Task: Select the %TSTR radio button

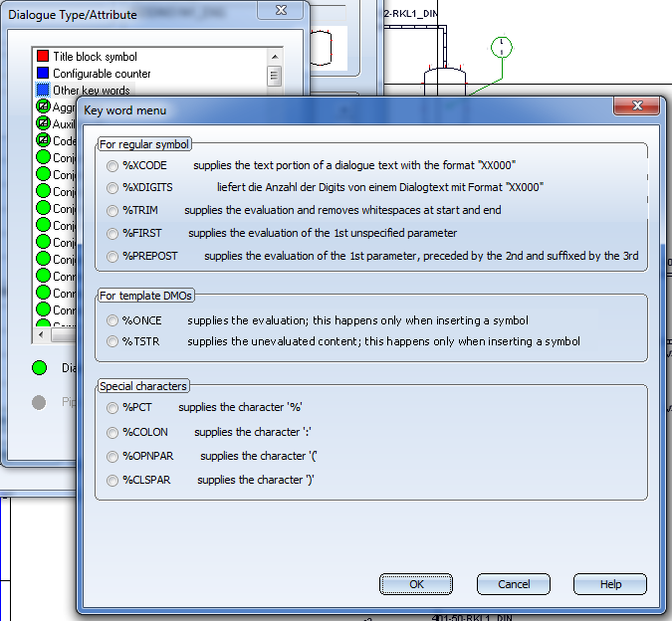Action: click(112, 341)
